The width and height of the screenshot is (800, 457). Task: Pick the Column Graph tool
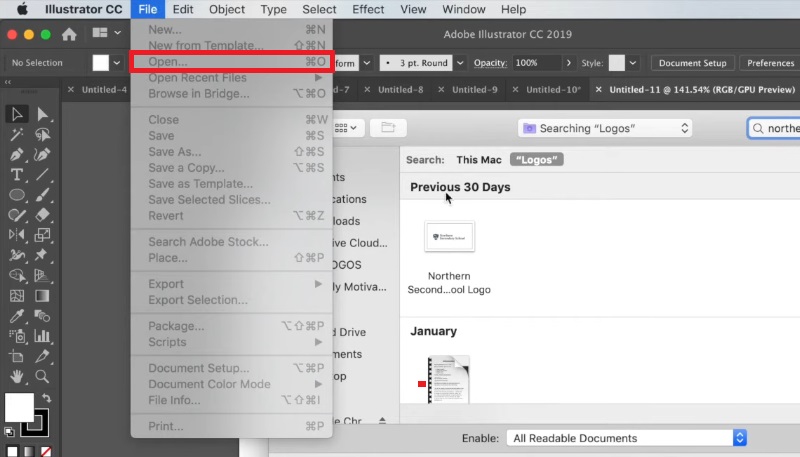point(42,336)
